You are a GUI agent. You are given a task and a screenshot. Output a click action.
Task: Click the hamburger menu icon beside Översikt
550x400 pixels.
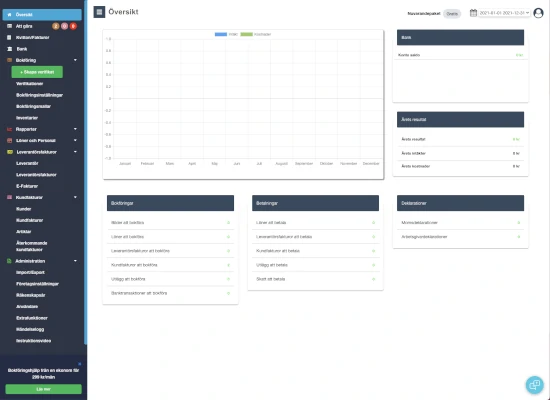pyautogui.click(x=99, y=12)
